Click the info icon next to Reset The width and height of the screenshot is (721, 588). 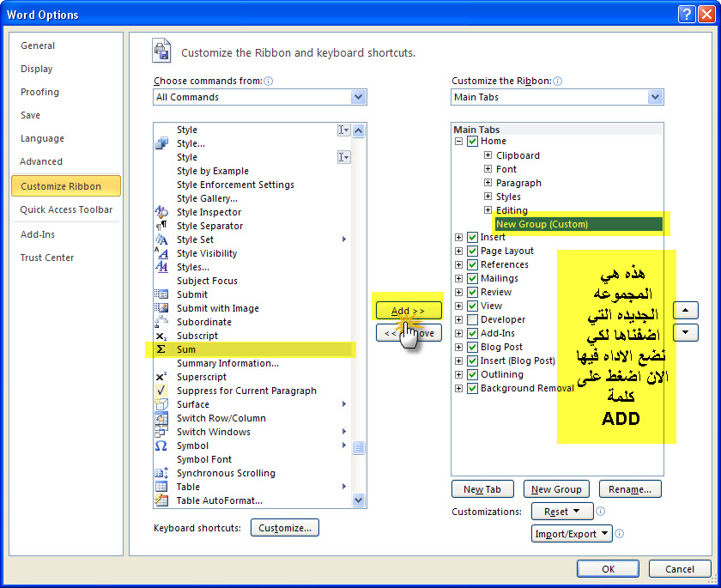point(601,512)
